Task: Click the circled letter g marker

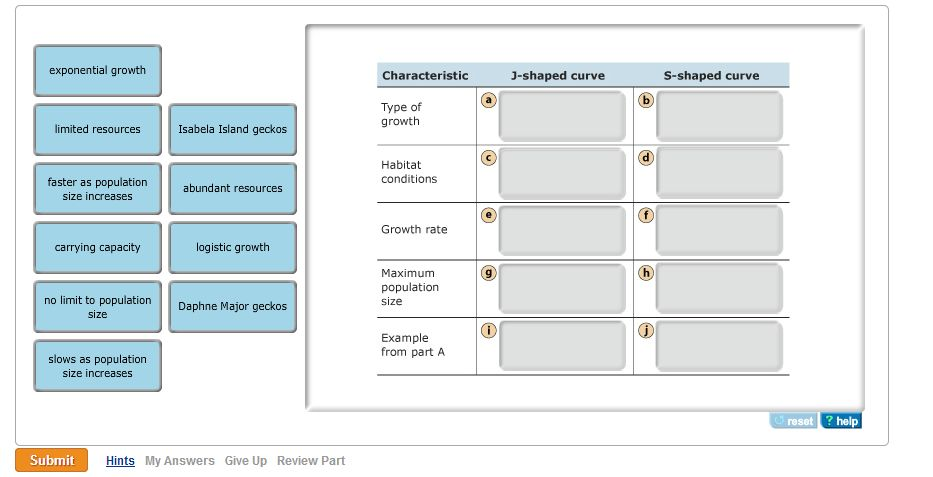Action: [x=489, y=272]
